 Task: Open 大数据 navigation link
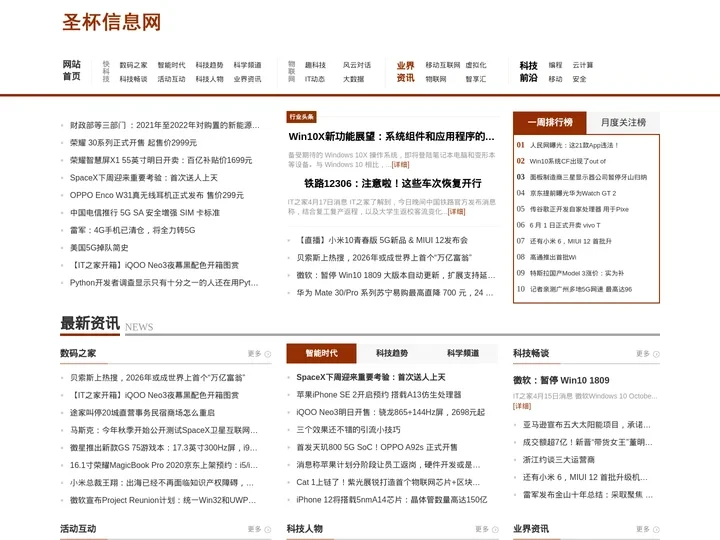click(x=354, y=79)
